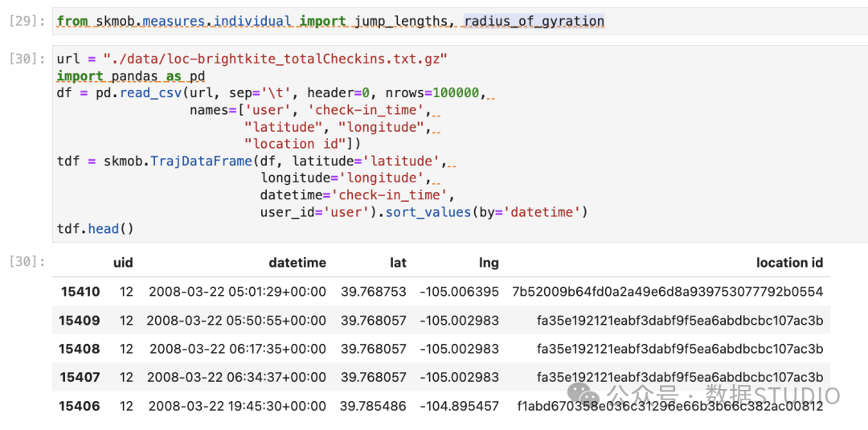Click the datetime column header

(297, 262)
